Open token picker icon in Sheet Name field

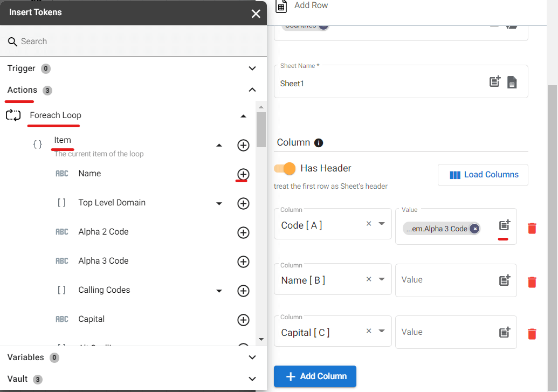[495, 82]
